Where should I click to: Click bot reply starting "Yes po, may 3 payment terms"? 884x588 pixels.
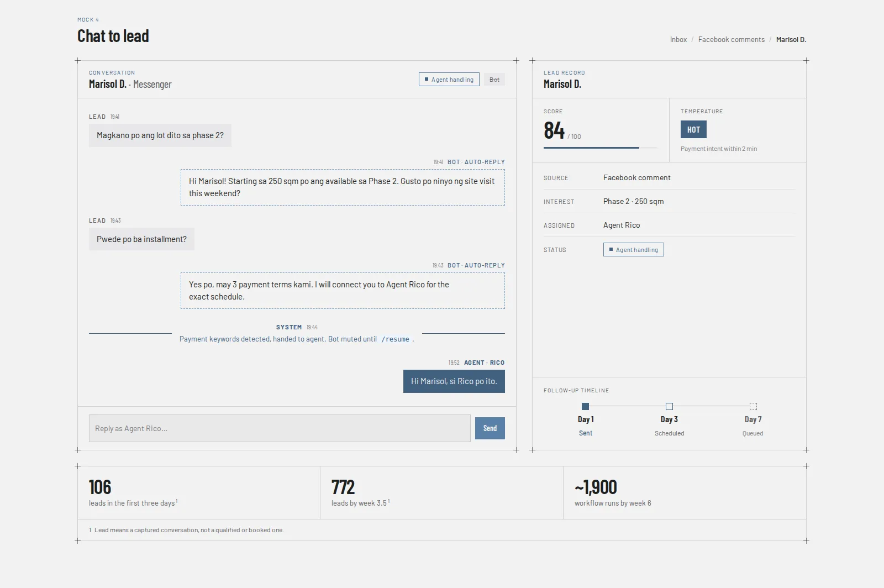click(343, 291)
